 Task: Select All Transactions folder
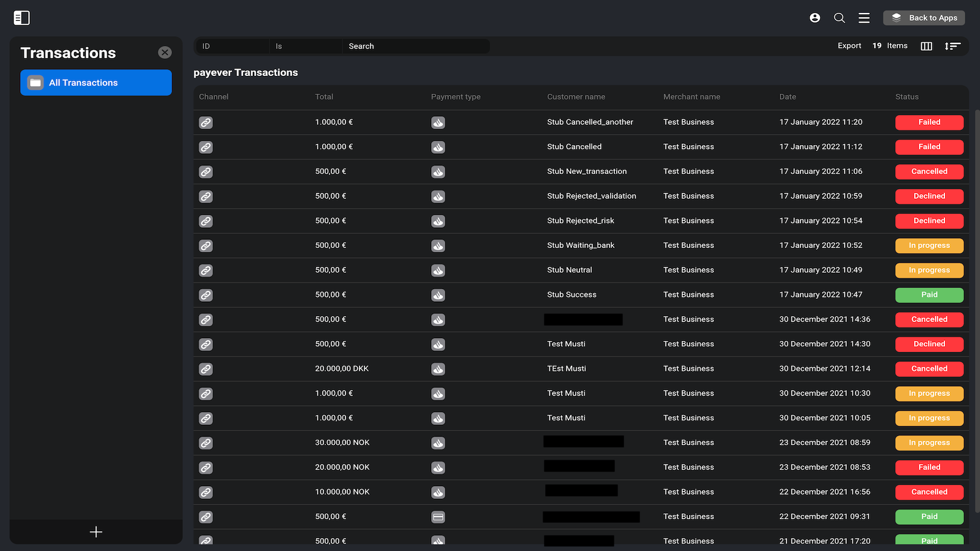96,83
